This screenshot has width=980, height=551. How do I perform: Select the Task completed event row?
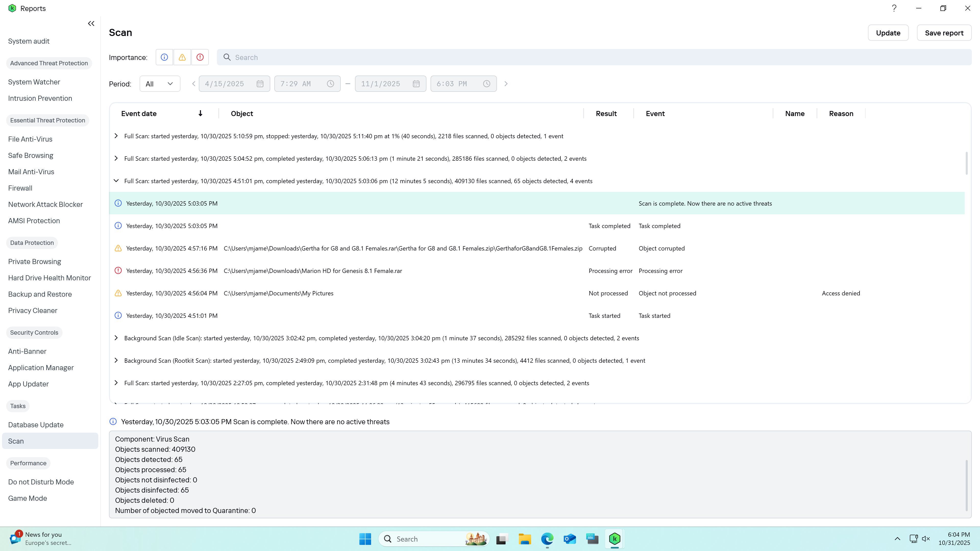coord(537,226)
